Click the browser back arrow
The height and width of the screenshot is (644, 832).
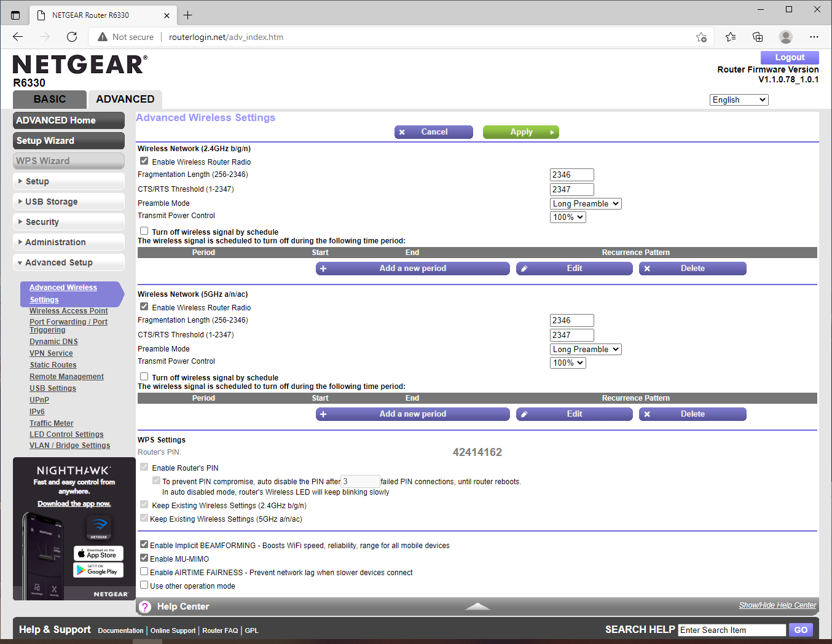pyautogui.click(x=18, y=37)
